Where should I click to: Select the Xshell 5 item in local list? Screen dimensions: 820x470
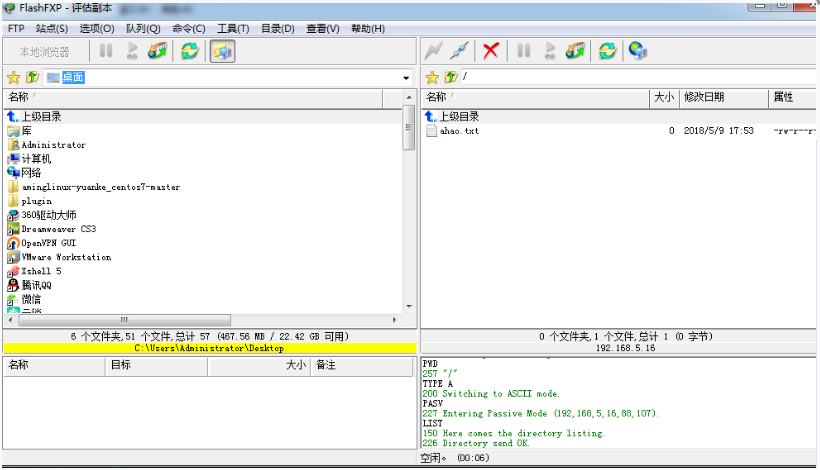pyautogui.click(x=41, y=271)
